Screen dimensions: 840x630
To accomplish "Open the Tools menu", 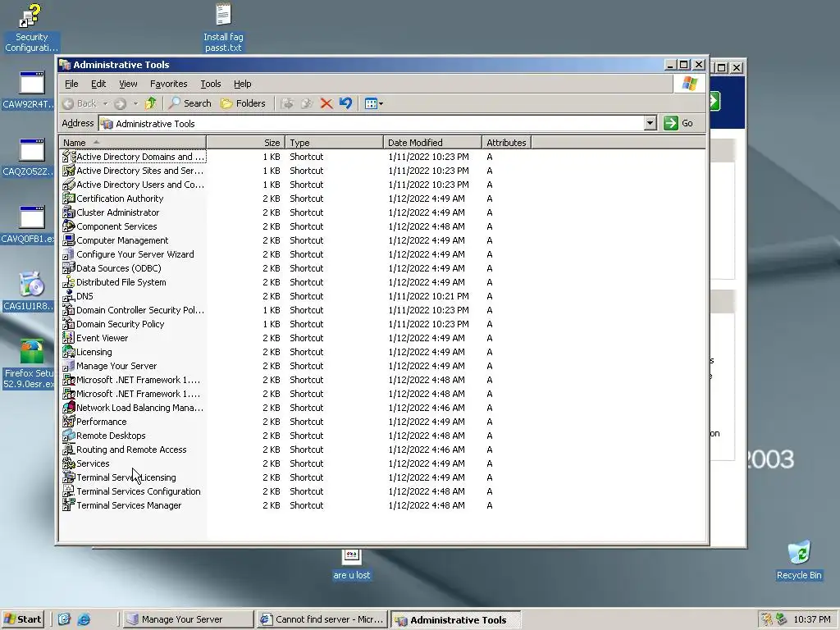I will pyautogui.click(x=211, y=84).
